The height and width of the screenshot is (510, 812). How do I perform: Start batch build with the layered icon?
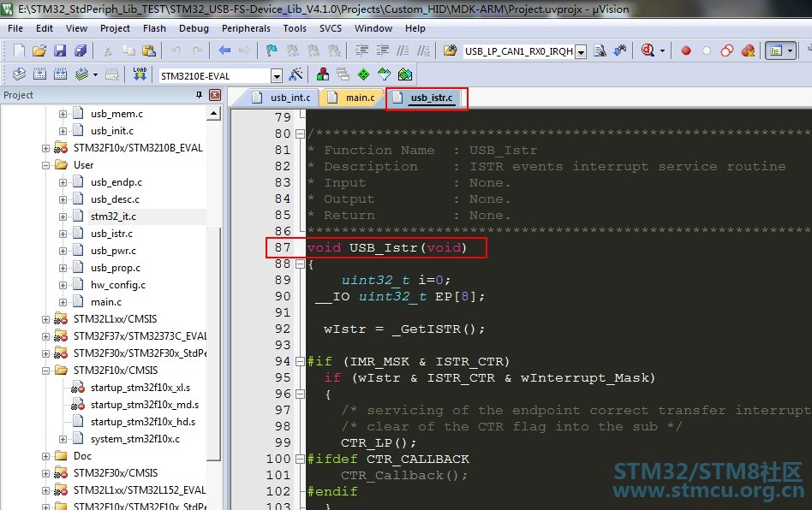click(81, 74)
